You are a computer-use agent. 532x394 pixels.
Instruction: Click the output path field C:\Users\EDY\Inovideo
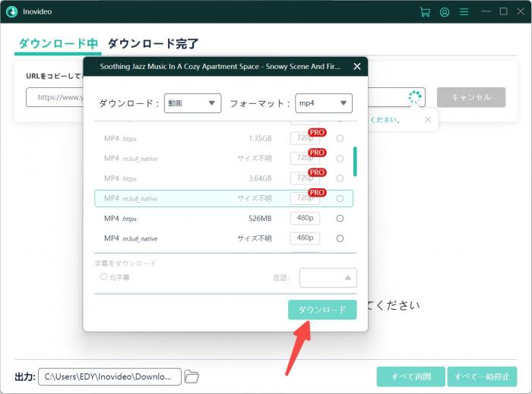coord(109,377)
